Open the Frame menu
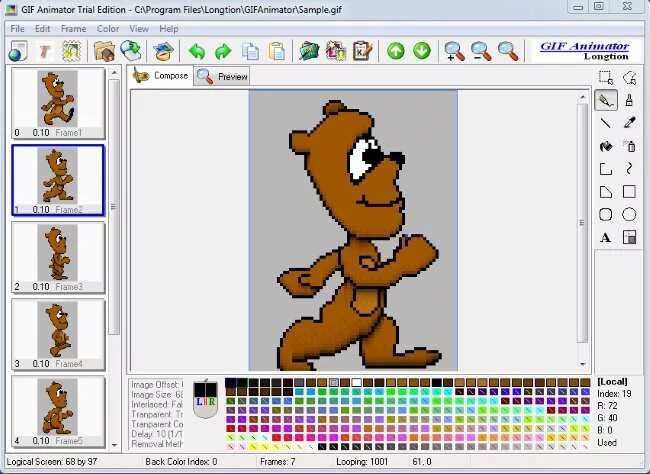Image resolution: width=650 pixels, height=474 pixels. pyautogui.click(x=73, y=29)
